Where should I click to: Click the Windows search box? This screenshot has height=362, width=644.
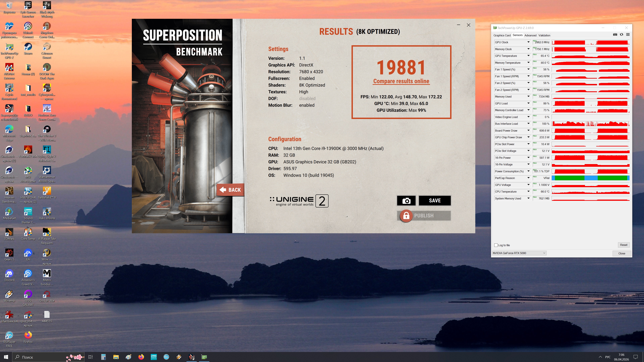click(x=40, y=357)
